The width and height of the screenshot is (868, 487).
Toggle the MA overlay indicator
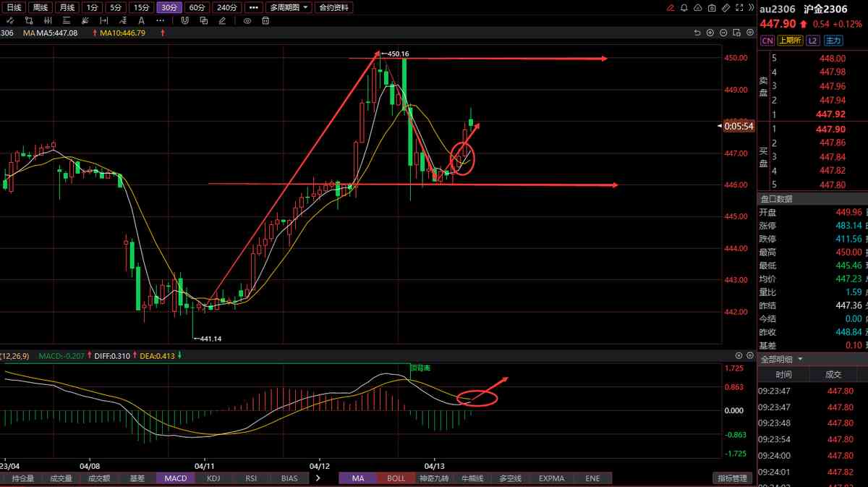coord(357,478)
